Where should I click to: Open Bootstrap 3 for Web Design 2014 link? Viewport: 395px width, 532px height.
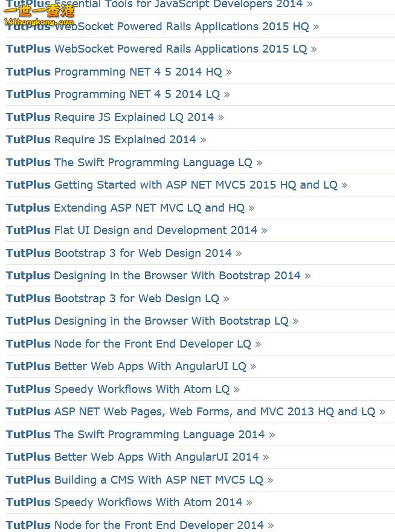coord(124,253)
